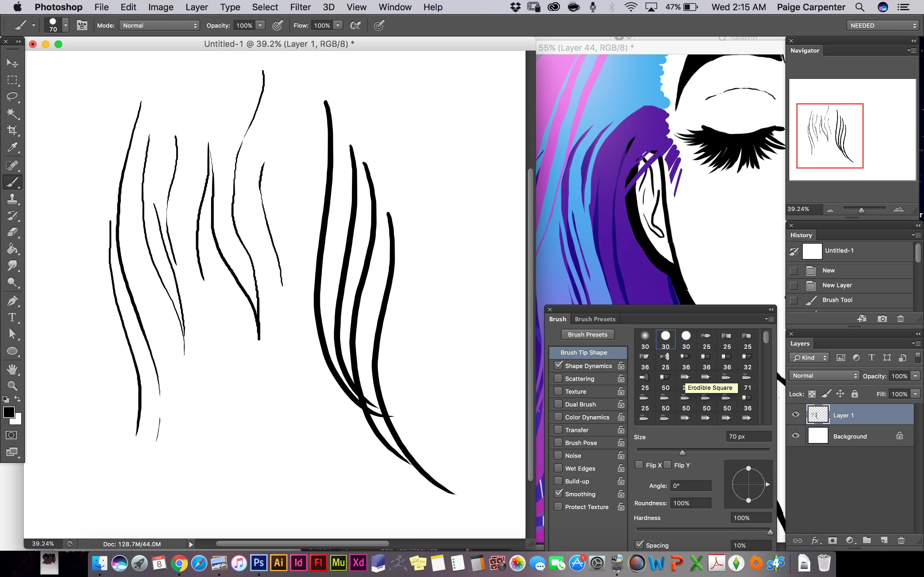Open the Filter menu
This screenshot has height=577, width=924.
(300, 7)
